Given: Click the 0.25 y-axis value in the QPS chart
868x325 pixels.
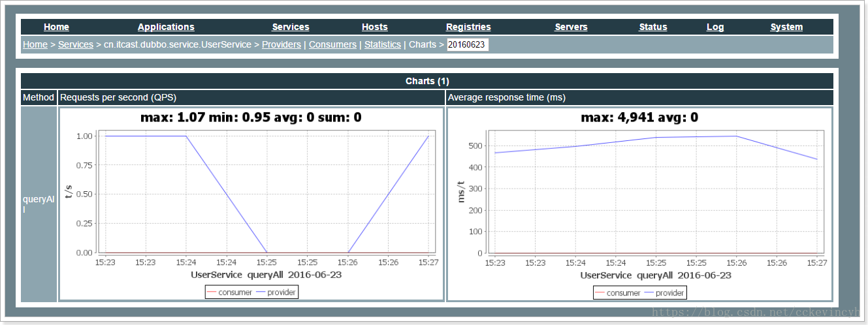Looking at the screenshot, I should (84, 223).
